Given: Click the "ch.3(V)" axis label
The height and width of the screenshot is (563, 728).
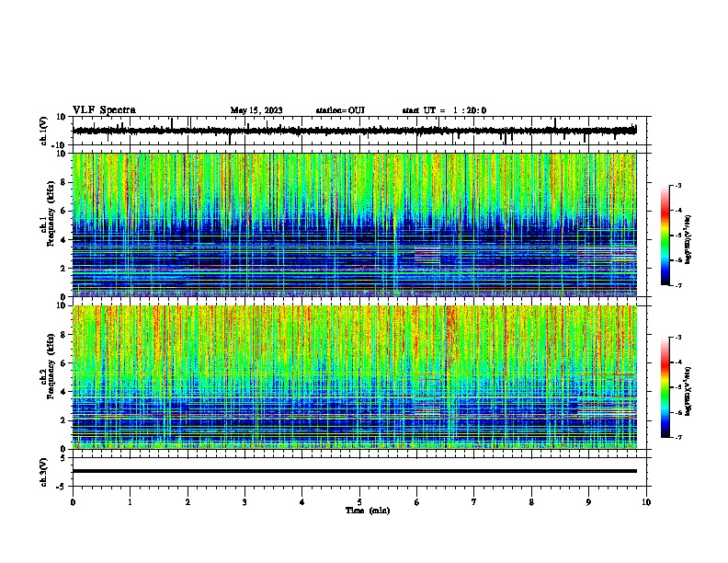Looking at the screenshot, I should coord(44,473).
